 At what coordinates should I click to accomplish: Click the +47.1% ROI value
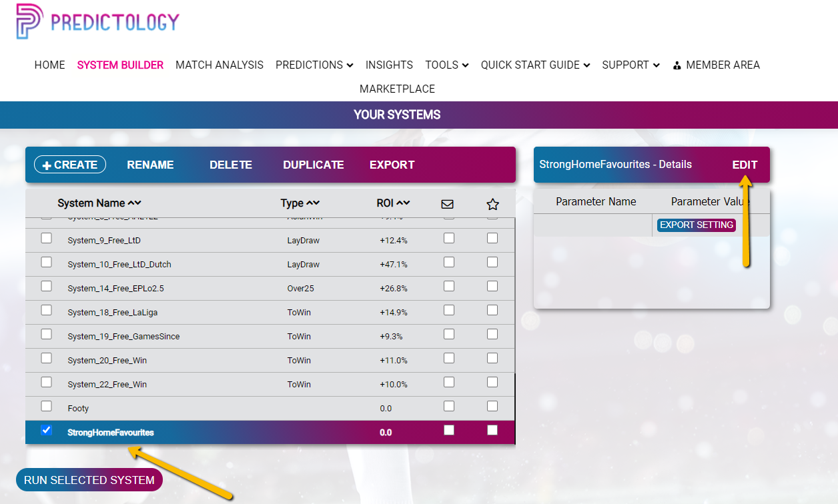[x=394, y=265]
